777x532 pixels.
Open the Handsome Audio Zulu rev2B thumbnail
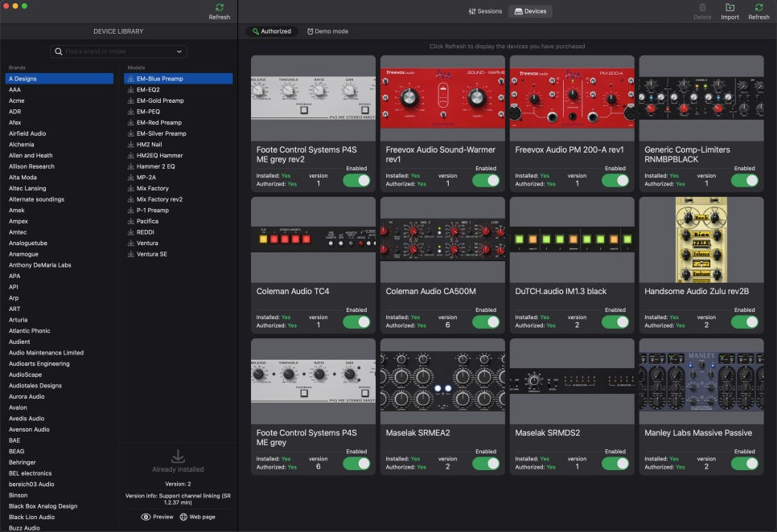pos(701,240)
